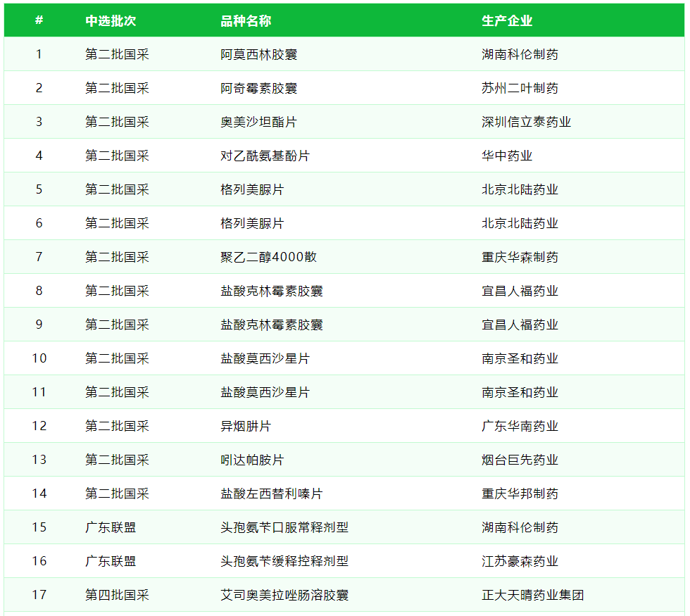Select 阿莫西林胶囊 cell
Viewport: 690px width, 616px height.
(x=259, y=55)
